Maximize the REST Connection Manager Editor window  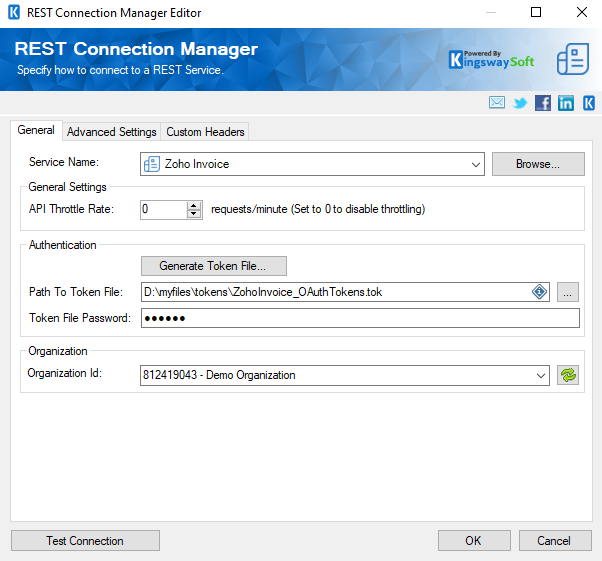point(536,12)
